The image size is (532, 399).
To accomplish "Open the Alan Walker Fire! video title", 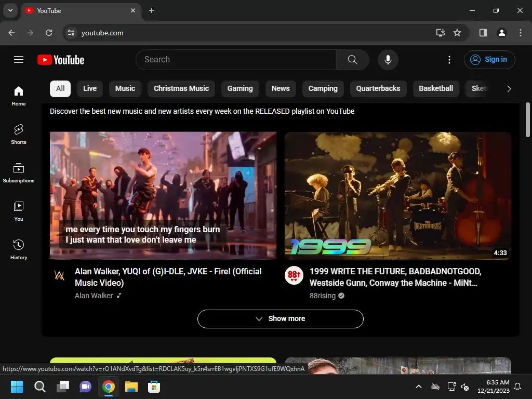I will click(168, 277).
